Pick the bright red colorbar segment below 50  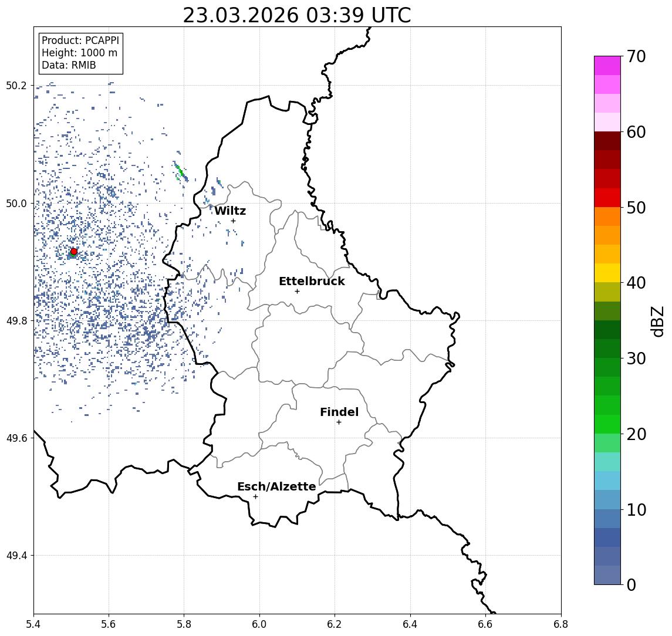point(607,198)
